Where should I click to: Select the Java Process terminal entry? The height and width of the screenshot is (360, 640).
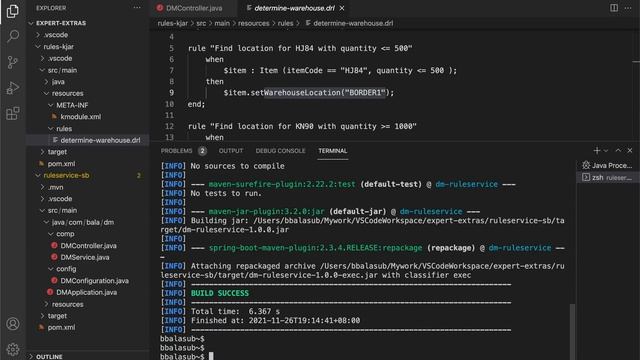607,165
